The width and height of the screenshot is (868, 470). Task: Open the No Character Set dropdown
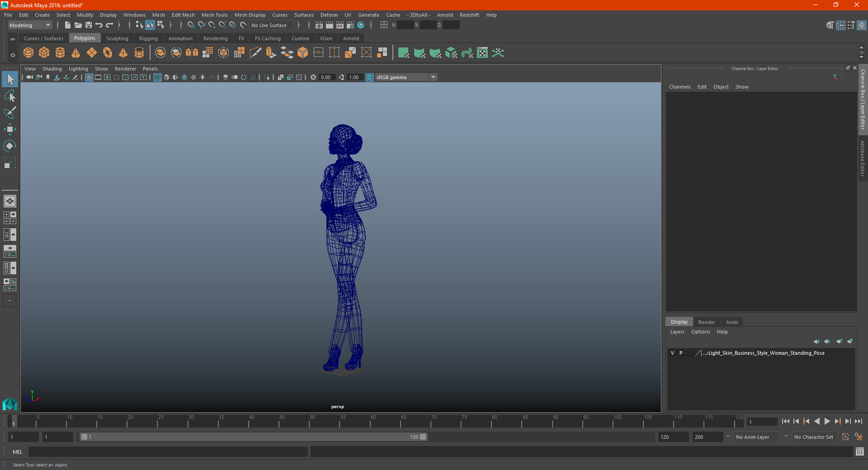coord(814,437)
